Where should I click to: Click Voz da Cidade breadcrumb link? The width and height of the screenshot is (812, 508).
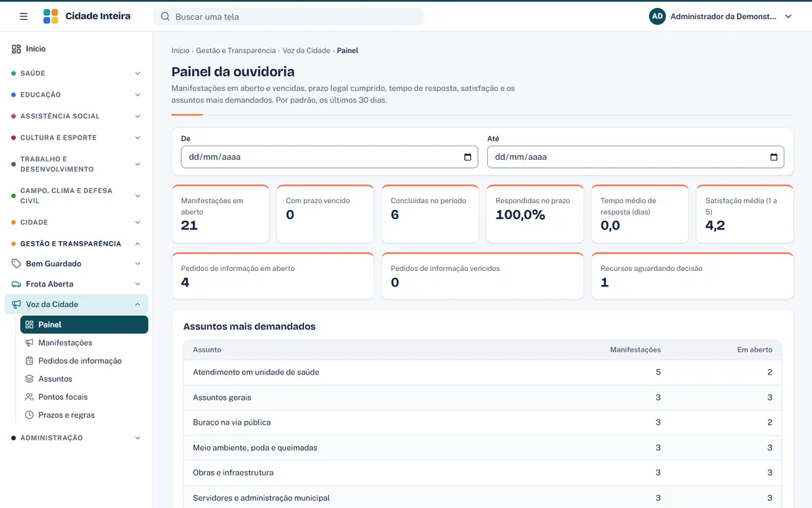point(307,51)
